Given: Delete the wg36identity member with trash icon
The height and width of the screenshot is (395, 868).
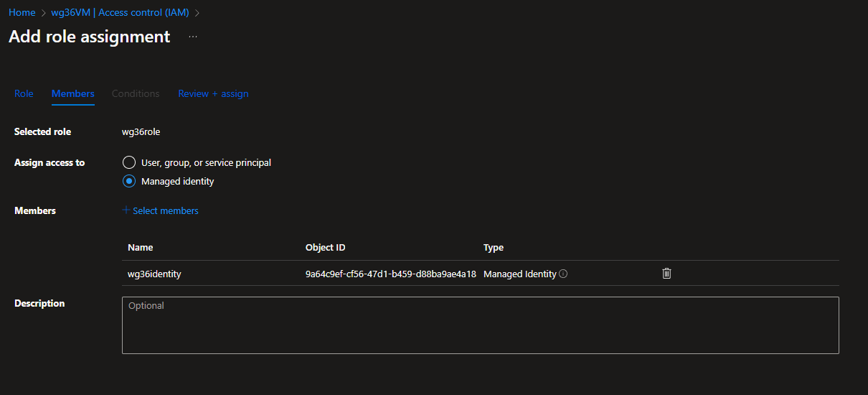Looking at the screenshot, I should pyautogui.click(x=666, y=274).
